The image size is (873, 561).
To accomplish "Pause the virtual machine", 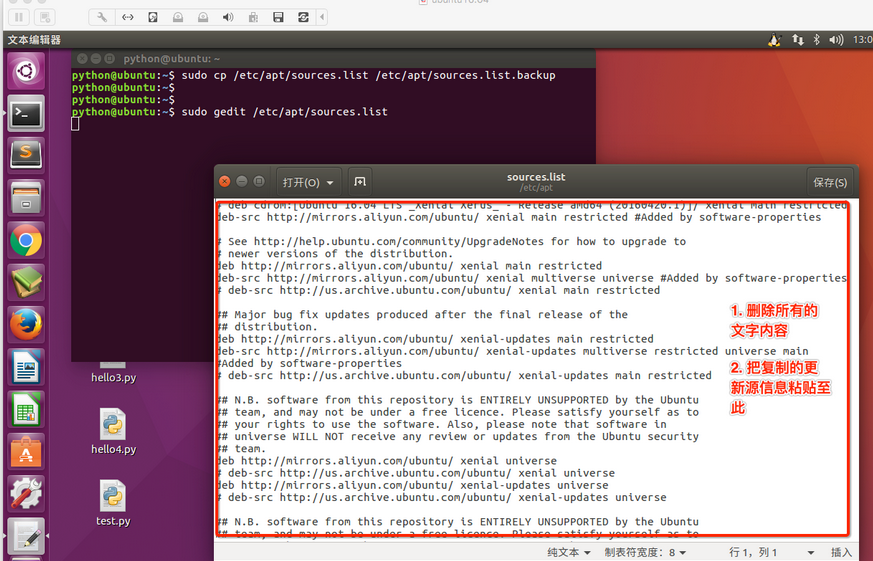I will [x=19, y=17].
